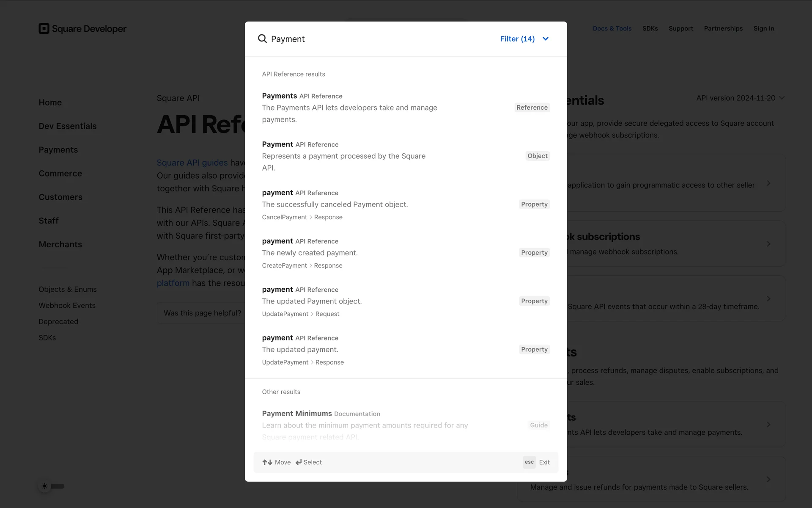Click the Select enter-arrow icon
This screenshot has width=812, height=508.
[299, 462]
